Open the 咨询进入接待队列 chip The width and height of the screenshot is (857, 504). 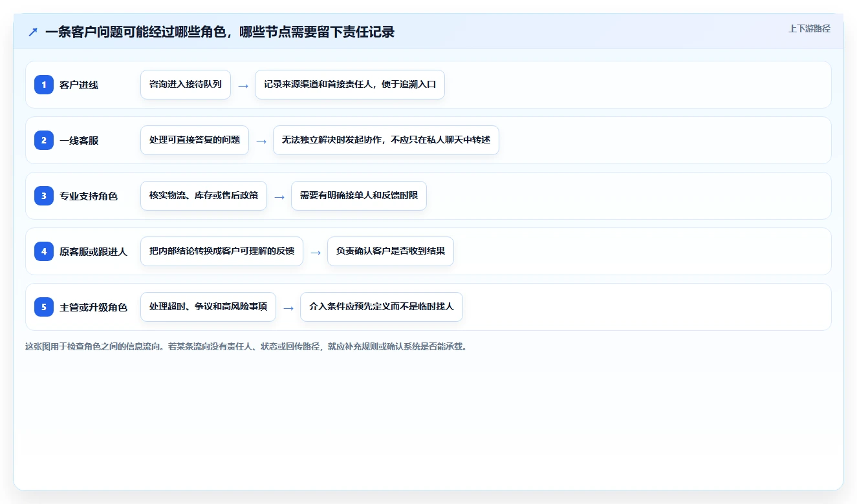[186, 85]
